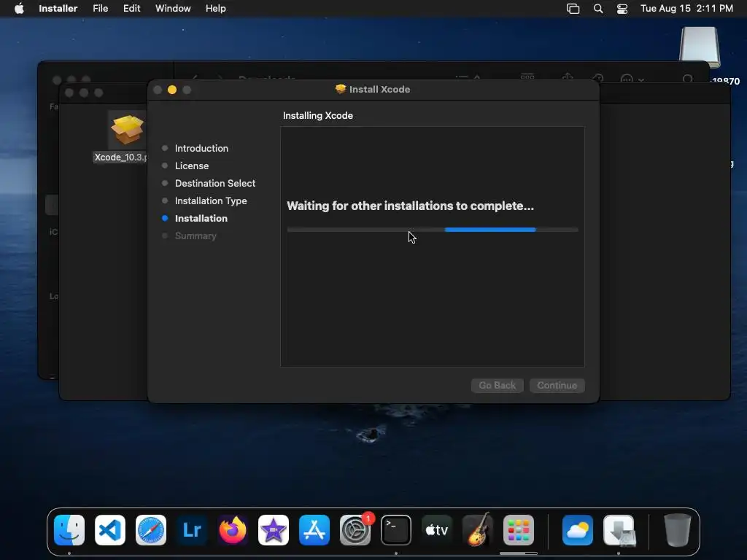The height and width of the screenshot is (560, 747).
Task: Launch Terminal from the Dock
Action: [x=396, y=530]
